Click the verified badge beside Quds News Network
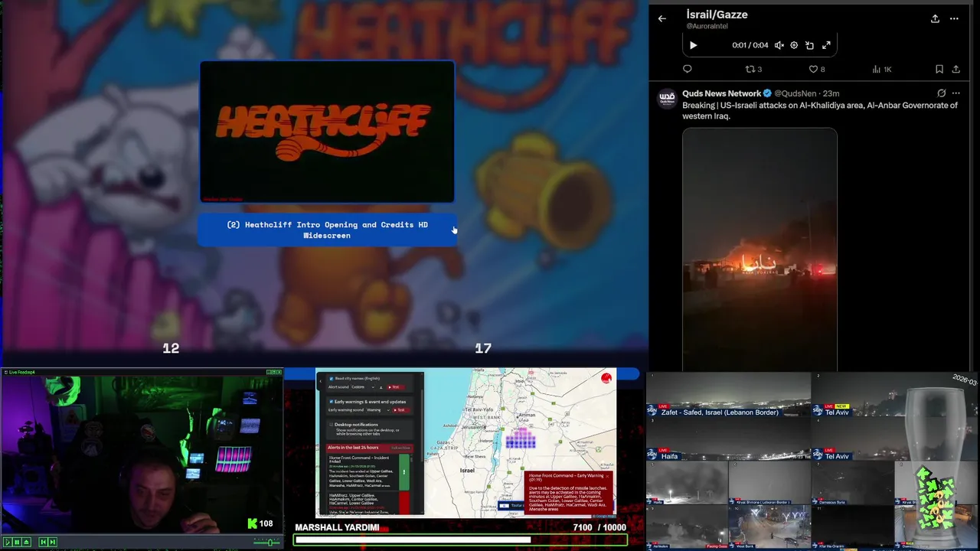 [767, 93]
